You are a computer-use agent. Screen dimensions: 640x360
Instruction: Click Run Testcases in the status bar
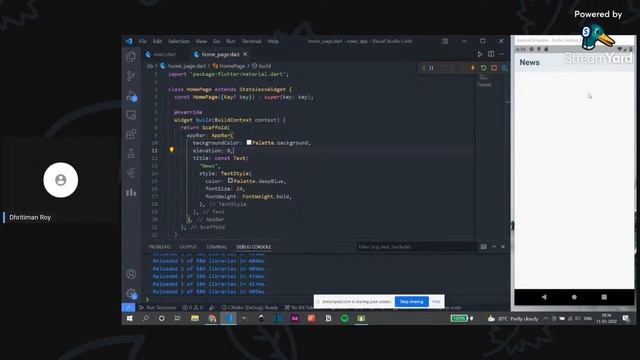point(158,308)
